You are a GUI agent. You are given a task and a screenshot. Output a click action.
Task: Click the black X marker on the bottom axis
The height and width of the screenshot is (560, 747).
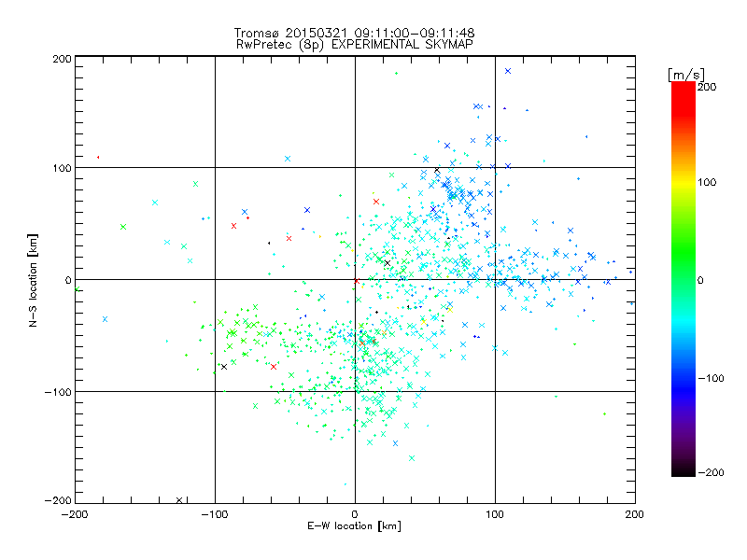[179, 500]
